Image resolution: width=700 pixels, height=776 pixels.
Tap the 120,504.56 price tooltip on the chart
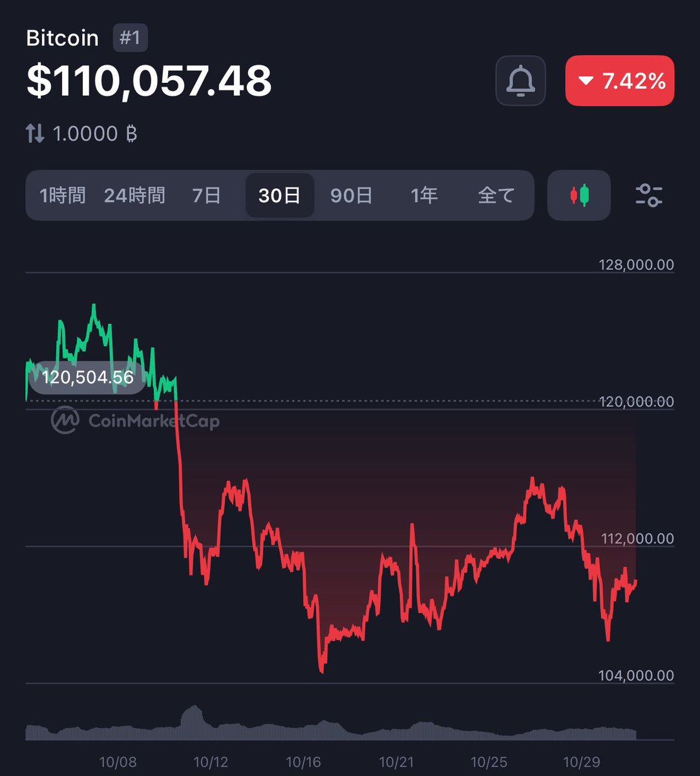click(x=87, y=377)
